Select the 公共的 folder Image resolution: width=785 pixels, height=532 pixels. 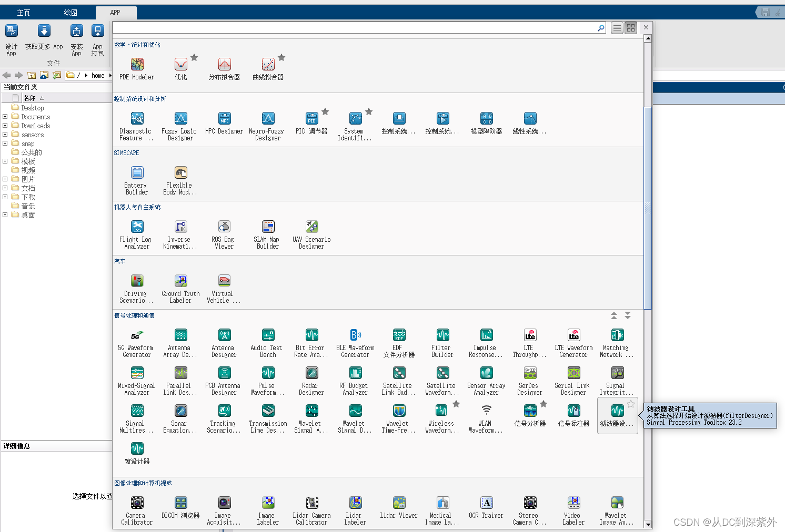click(x=32, y=152)
